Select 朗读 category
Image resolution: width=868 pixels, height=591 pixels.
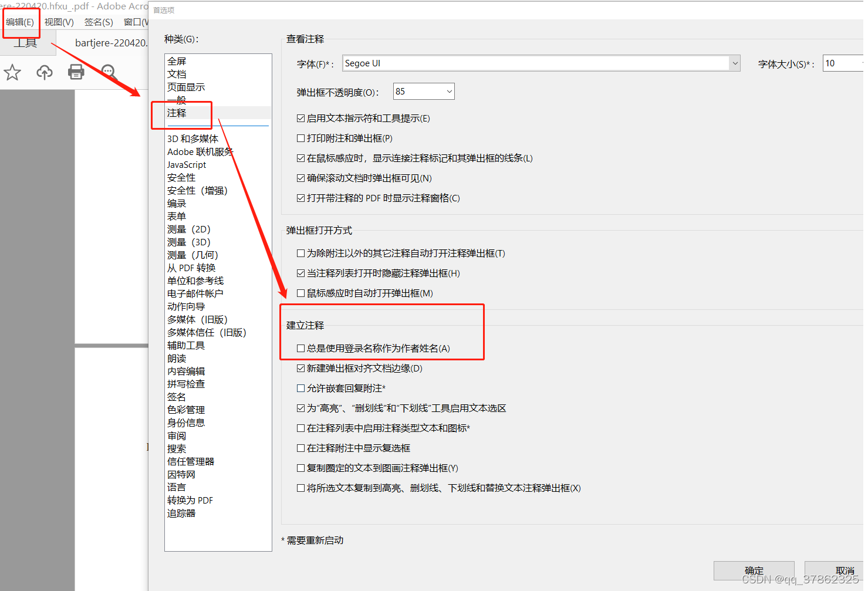click(x=177, y=358)
